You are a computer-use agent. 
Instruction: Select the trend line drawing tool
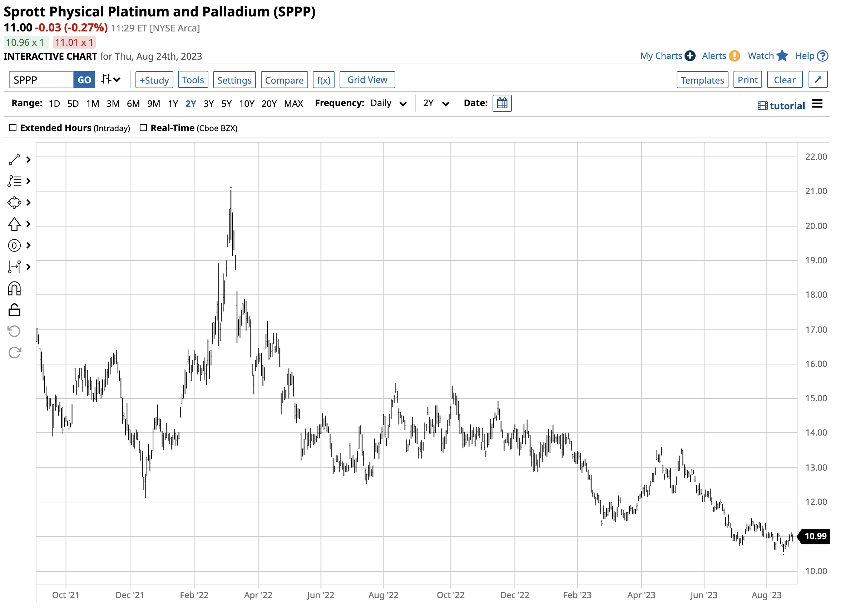pos(14,160)
